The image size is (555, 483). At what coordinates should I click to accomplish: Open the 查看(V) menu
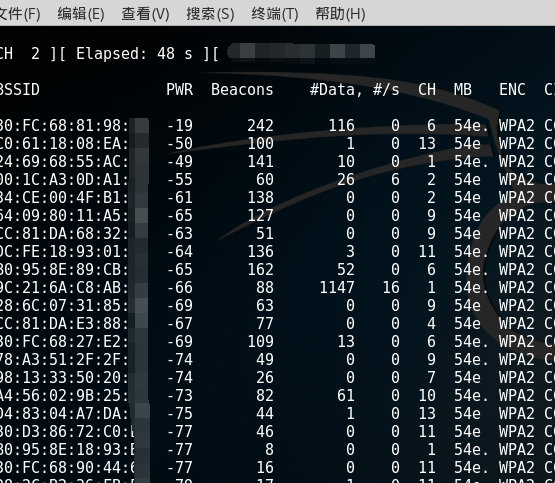[145, 14]
